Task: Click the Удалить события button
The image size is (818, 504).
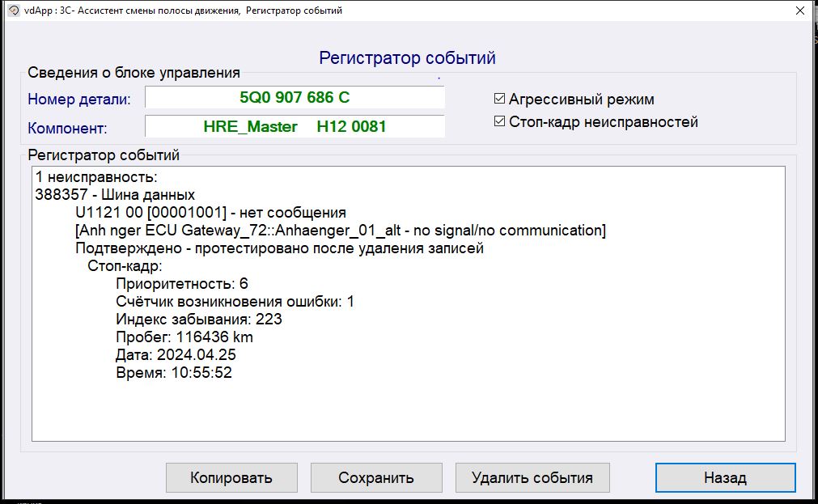Action: 532,477
